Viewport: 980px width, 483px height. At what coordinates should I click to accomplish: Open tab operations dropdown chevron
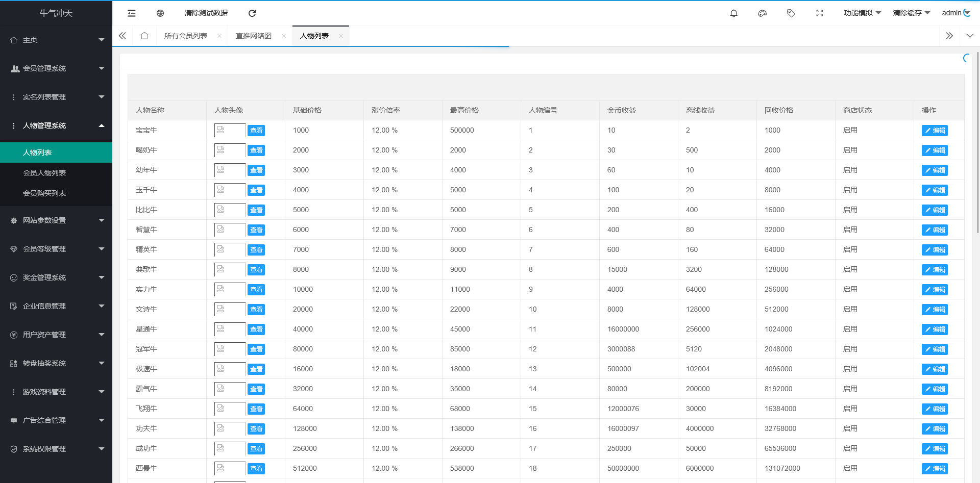970,36
